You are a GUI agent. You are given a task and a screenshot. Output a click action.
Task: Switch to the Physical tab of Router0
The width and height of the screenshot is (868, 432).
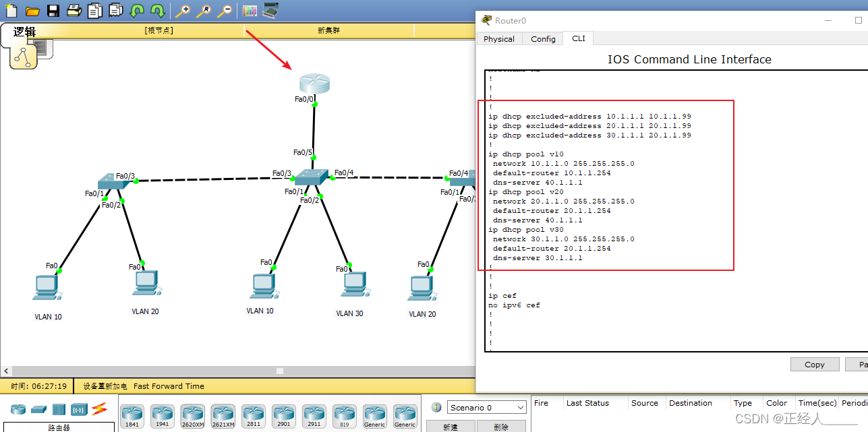click(499, 39)
